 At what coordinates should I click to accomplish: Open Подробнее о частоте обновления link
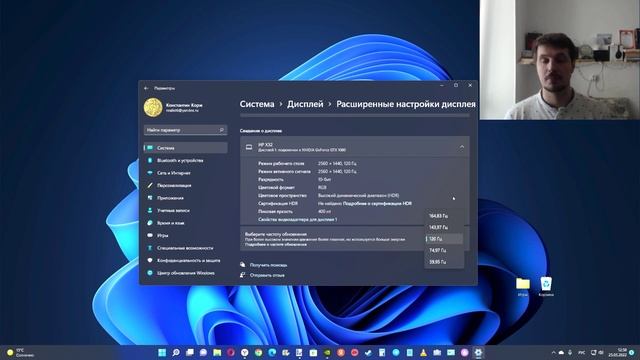point(276,244)
